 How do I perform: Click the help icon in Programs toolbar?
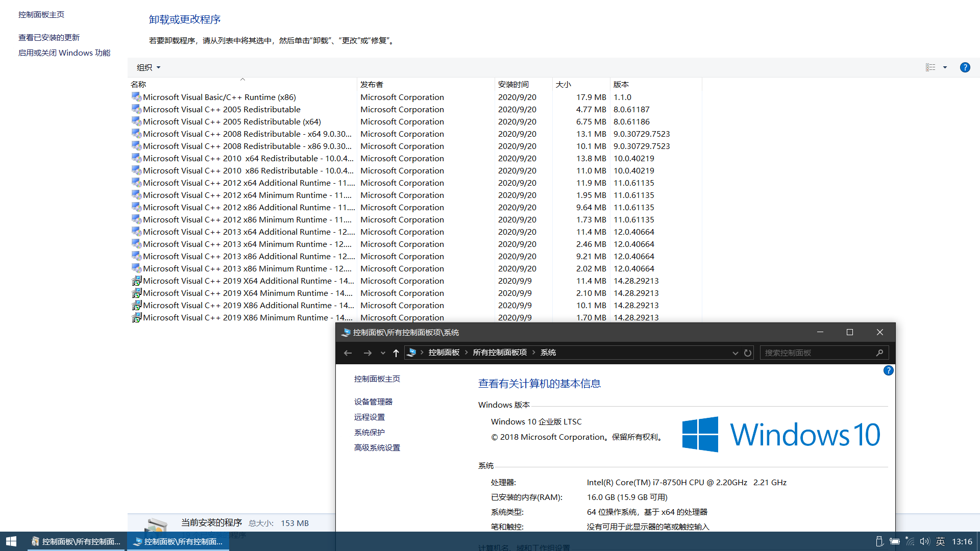[965, 67]
